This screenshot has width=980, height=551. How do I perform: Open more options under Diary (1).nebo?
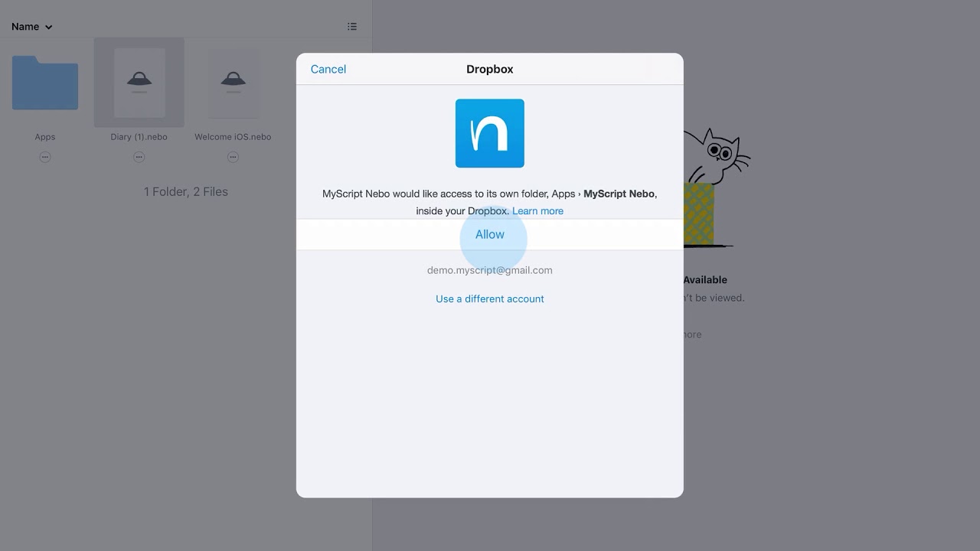(x=139, y=157)
